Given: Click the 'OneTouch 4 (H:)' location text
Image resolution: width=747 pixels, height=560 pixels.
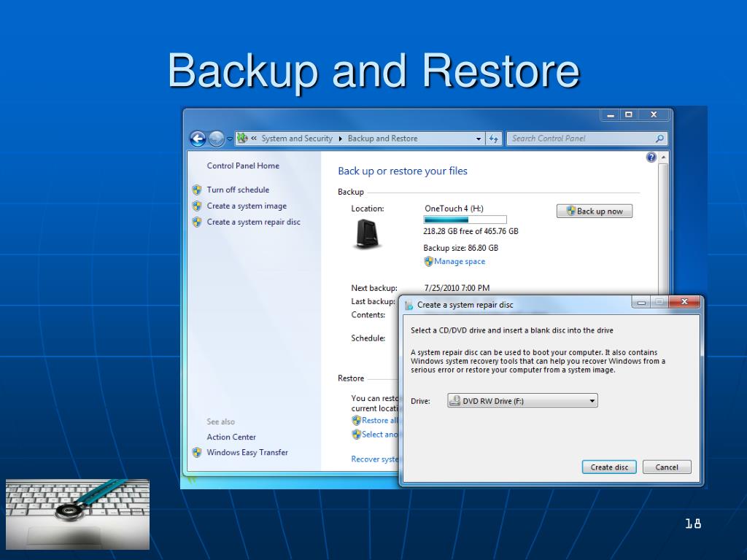Looking at the screenshot, I should [454, 209].
